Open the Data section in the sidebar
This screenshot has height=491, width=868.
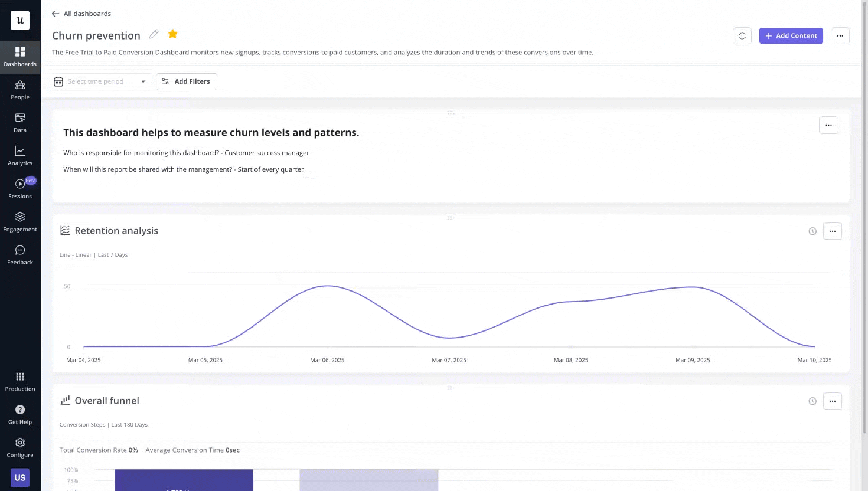[x=20, y=123]
